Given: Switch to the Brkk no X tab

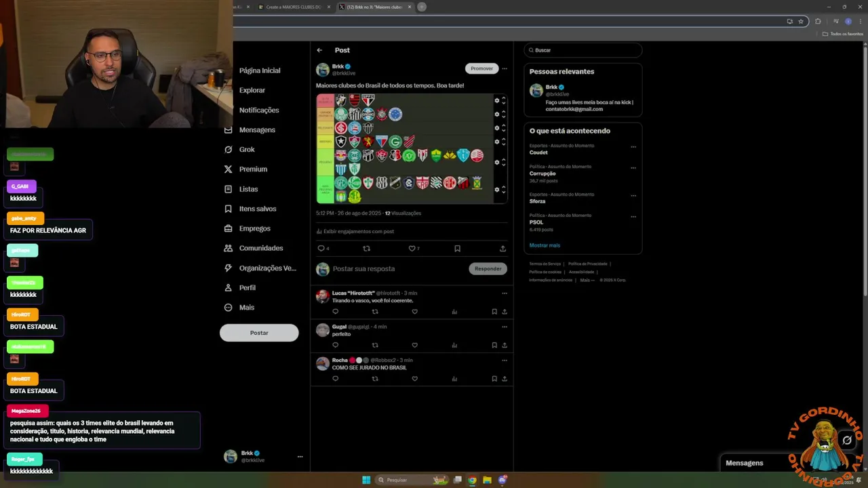Looking at the screenshot, I should (374, 7).
